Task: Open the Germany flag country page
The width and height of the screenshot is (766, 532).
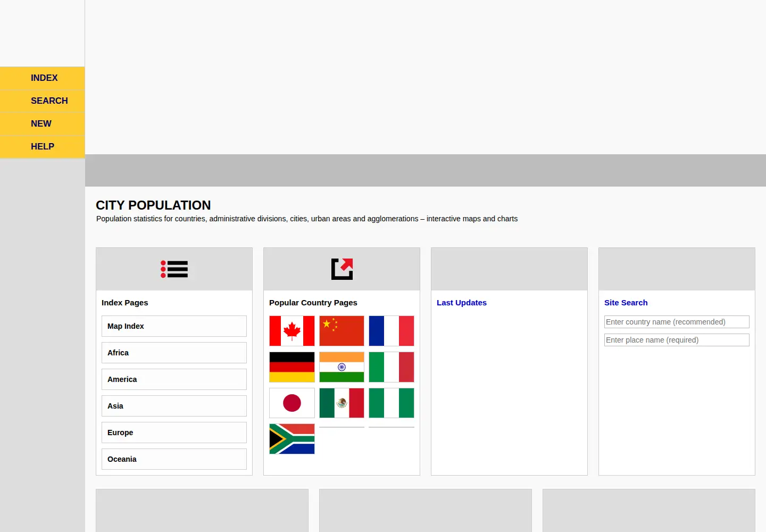Action: (292, 367)
